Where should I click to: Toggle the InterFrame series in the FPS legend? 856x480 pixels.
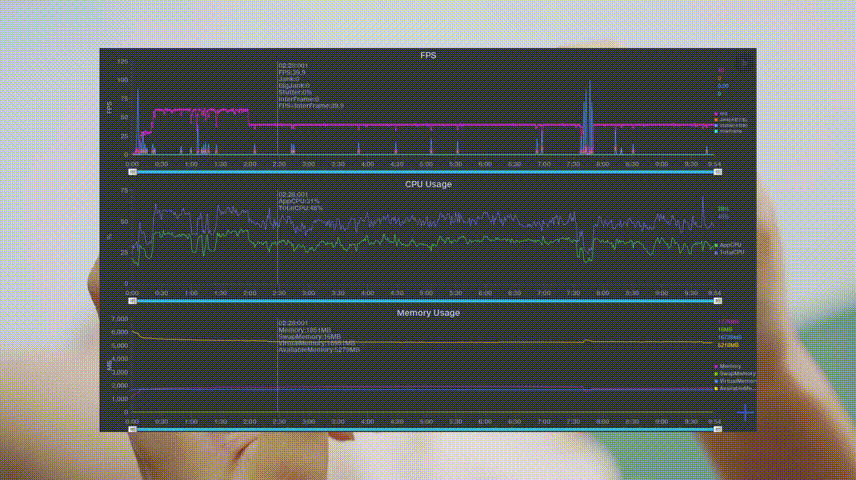pos(728,132)
